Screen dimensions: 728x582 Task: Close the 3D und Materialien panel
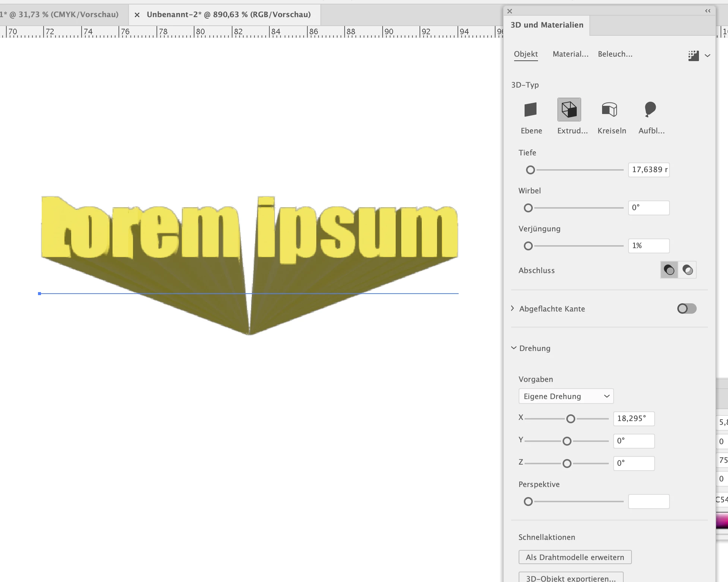coord(510,11)
